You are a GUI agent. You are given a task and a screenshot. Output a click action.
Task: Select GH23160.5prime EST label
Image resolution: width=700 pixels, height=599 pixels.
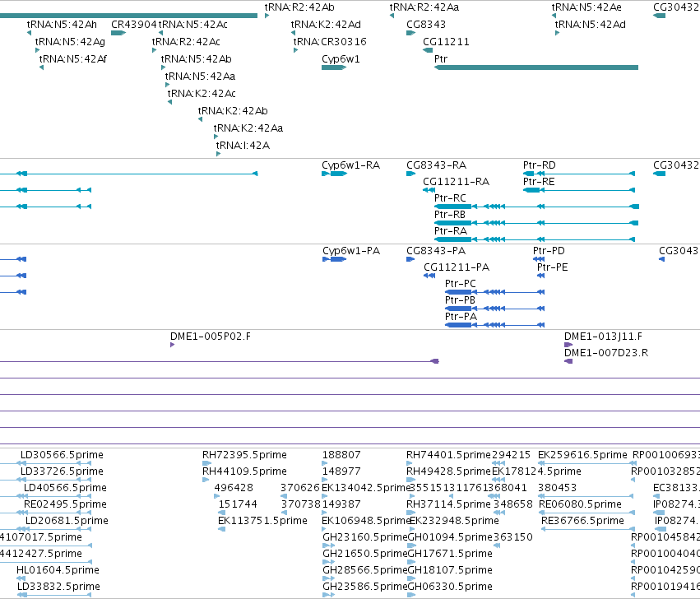pos(365,537)
